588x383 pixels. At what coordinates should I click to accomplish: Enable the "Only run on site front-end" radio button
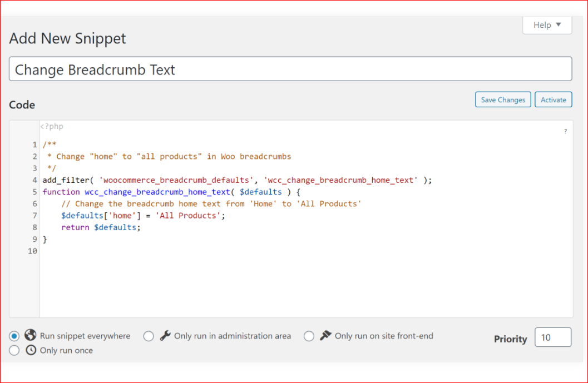click(309, 336)
